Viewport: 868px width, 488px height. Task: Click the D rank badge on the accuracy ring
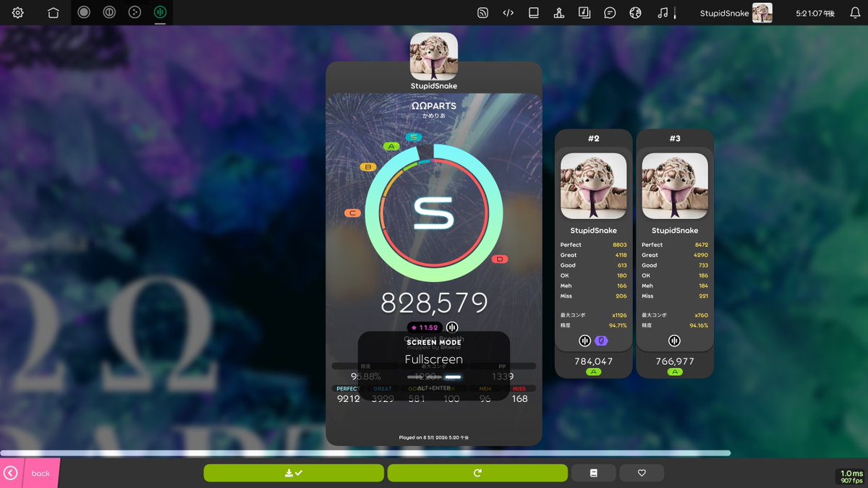click(x=500, y=259)
